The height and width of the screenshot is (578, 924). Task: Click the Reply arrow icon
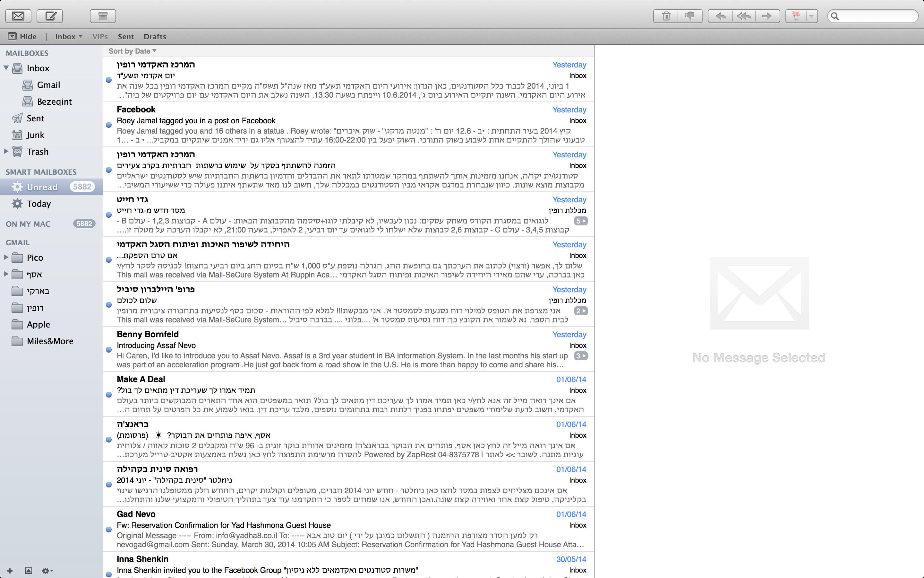coord(720,16)
